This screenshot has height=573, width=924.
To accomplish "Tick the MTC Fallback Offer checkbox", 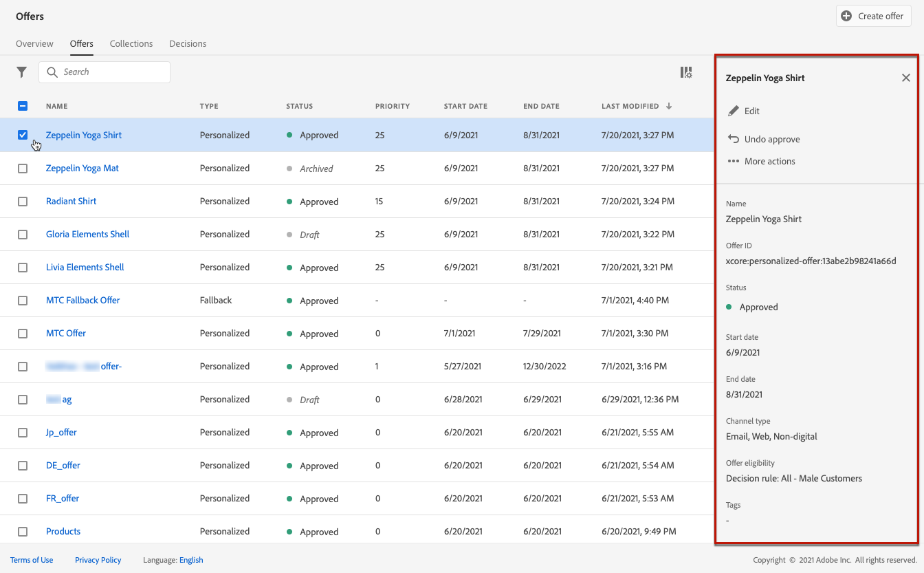I will tap(23, 301).
